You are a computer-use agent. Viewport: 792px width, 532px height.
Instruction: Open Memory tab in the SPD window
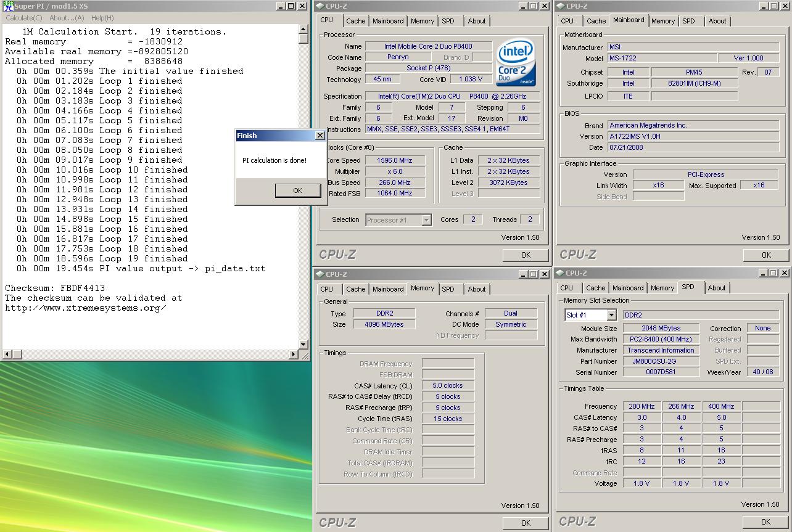pos(662,288)
